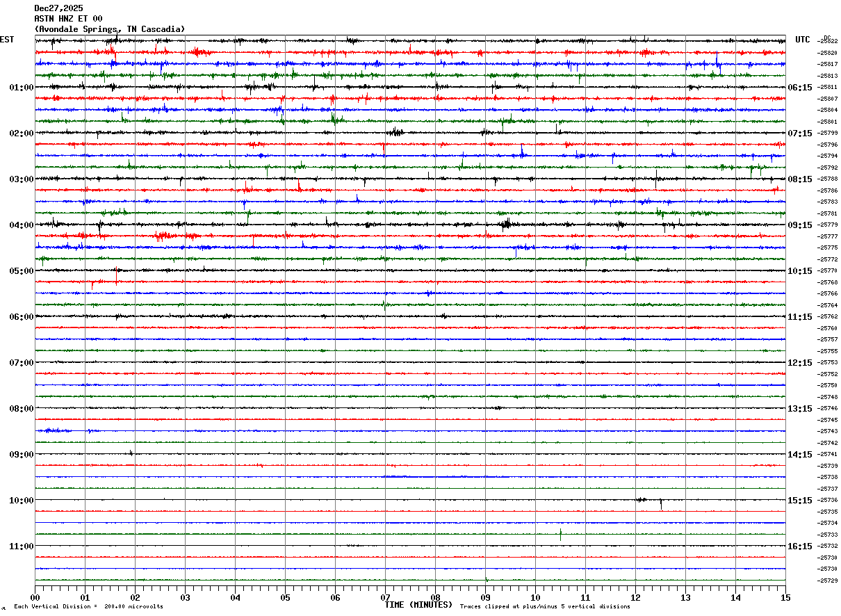Viewport: 841px width, 616px height.
Task: Click the "09" minute axis tick label
Action: (485, 598)
